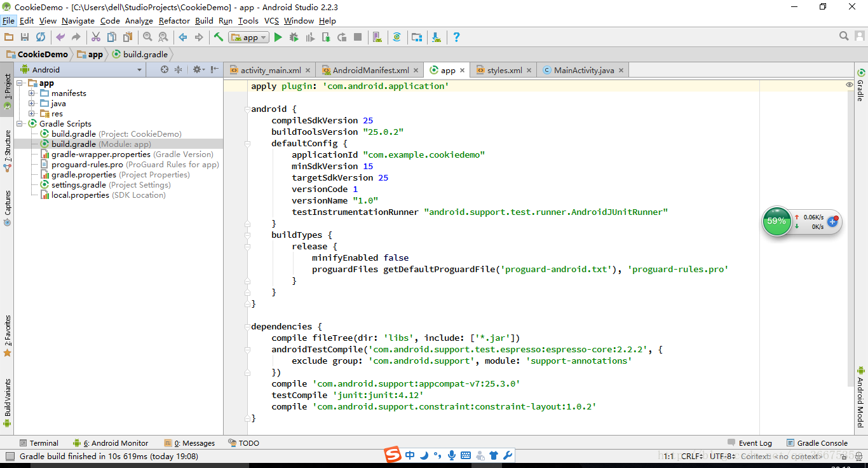Open the Messages tool window
The height and width of the screenshot is (468, 868).
[x=189, y=443]
